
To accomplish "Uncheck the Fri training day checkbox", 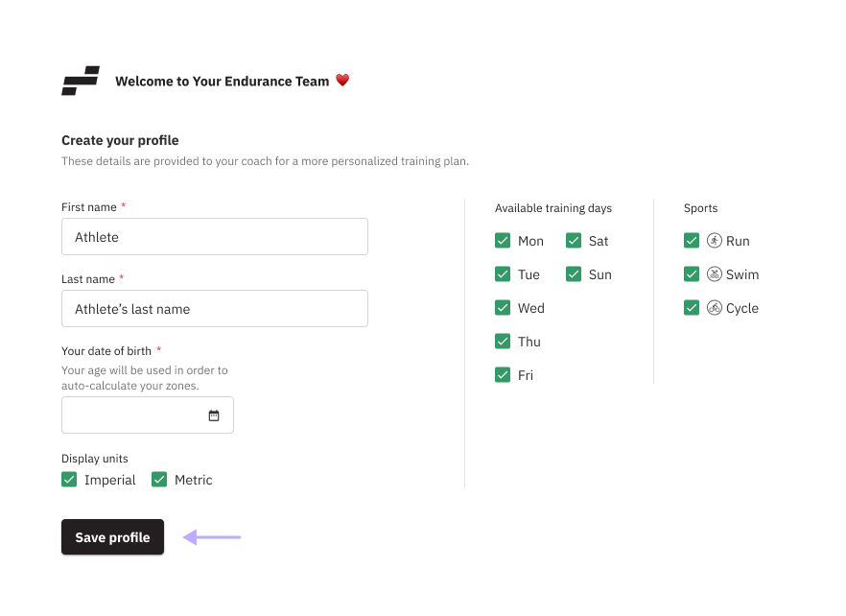I will [x=503, y=375].
